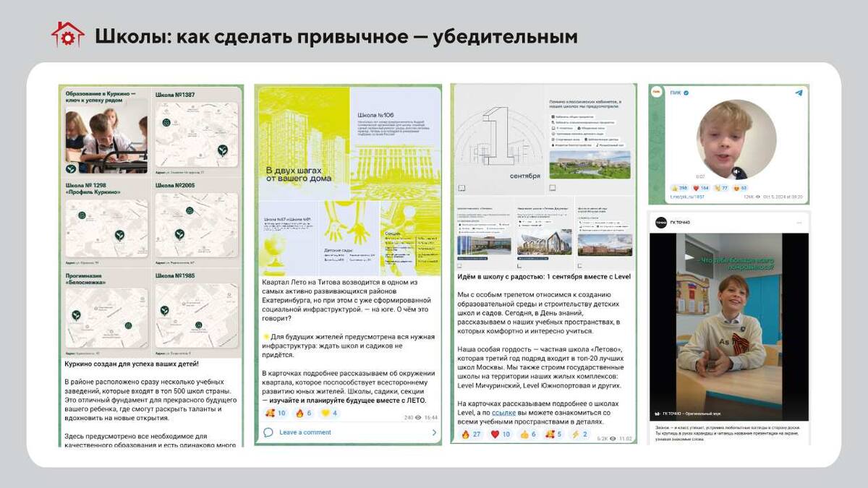
Task: Click the comment bubble icon under ЛЕТО post
Action: coord(268,432)
